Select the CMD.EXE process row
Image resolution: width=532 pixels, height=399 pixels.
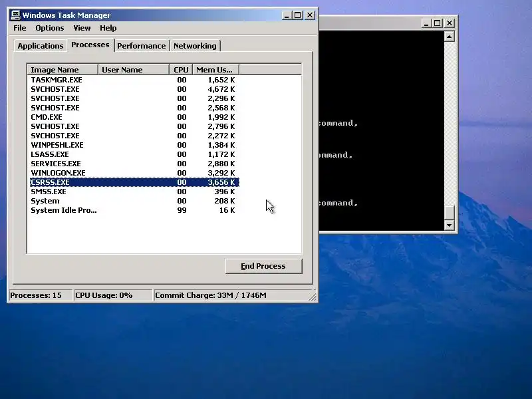[x=134, y=117]
